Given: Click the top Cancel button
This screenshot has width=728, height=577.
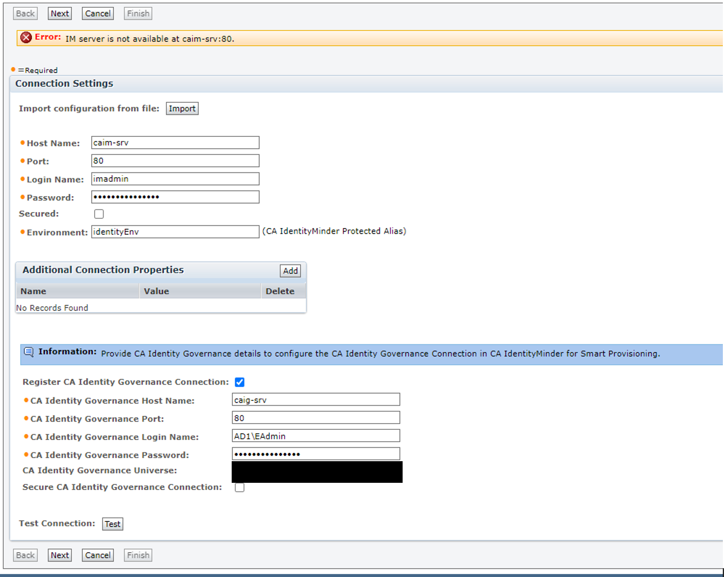Looking at the screenshot, I should tap(98, 13).
